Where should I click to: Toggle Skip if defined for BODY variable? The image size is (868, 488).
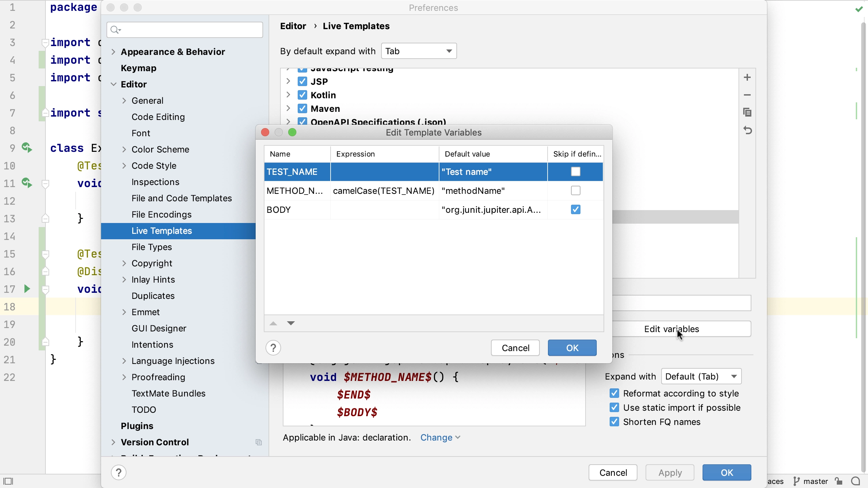(x=575, y=209)
